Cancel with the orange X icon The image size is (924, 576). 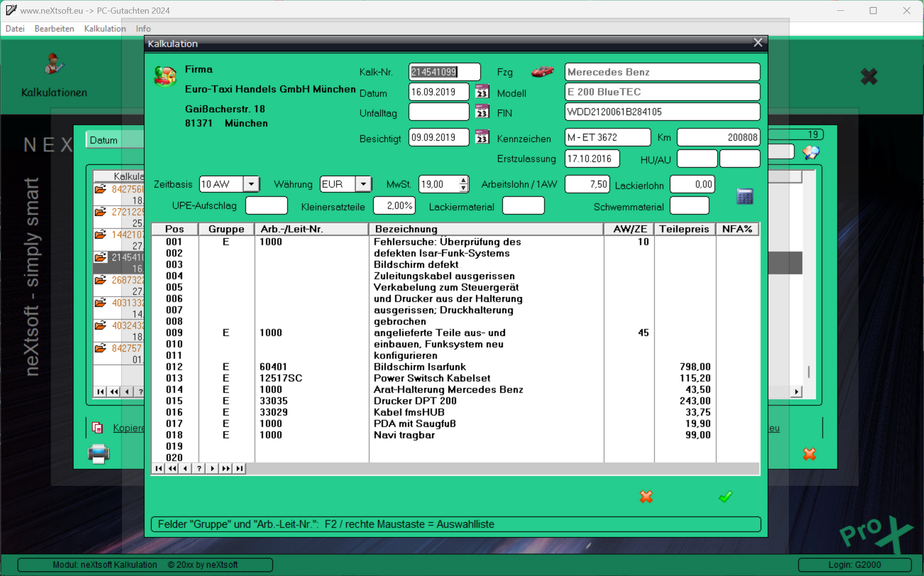(x=646, y=497)
